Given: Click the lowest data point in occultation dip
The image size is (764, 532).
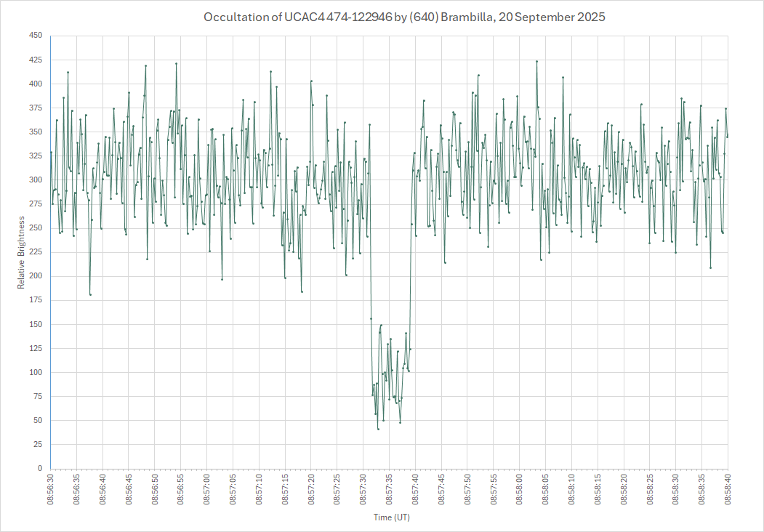Looking at the screenshot, I should tap(378, 429).
